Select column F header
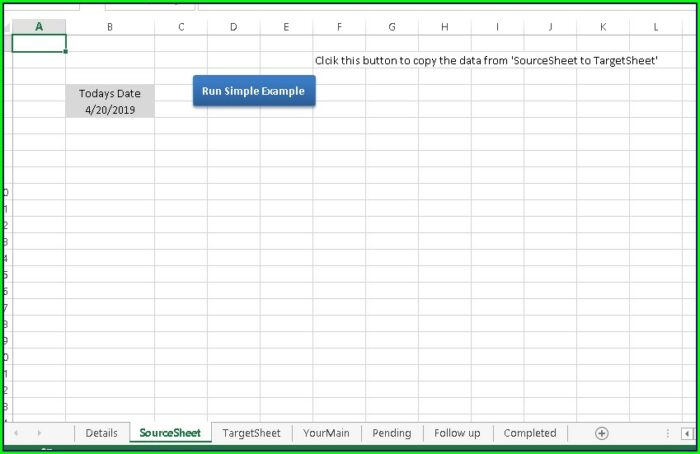Image resolution: width=700 pixels, height=454 pixels. point(339,27)
